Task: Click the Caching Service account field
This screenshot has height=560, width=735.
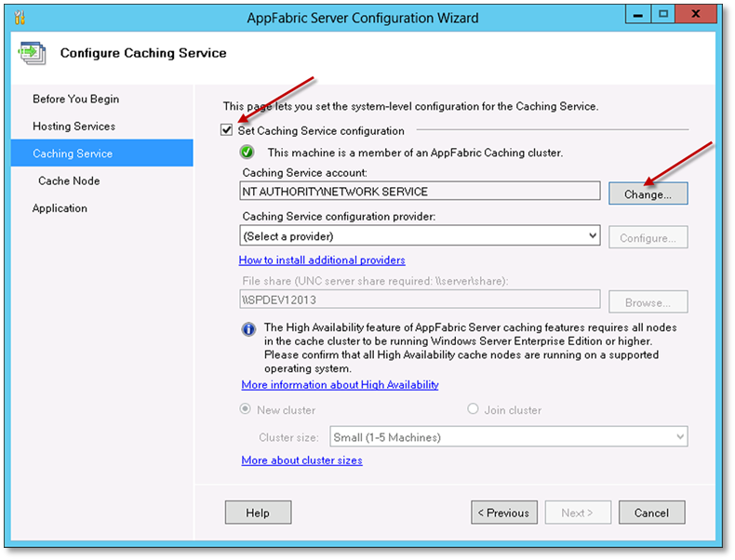Action: click(x=420, y=192)
